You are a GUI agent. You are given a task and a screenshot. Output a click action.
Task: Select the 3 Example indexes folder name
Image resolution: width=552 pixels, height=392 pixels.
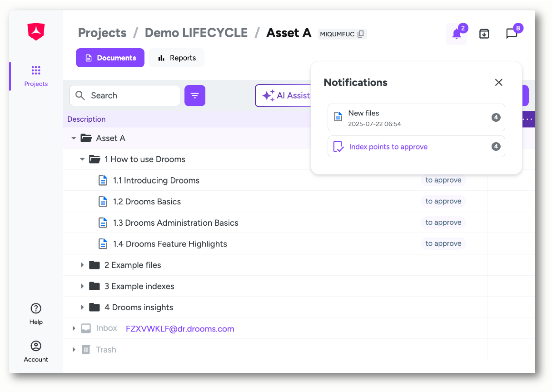(139, 286)
